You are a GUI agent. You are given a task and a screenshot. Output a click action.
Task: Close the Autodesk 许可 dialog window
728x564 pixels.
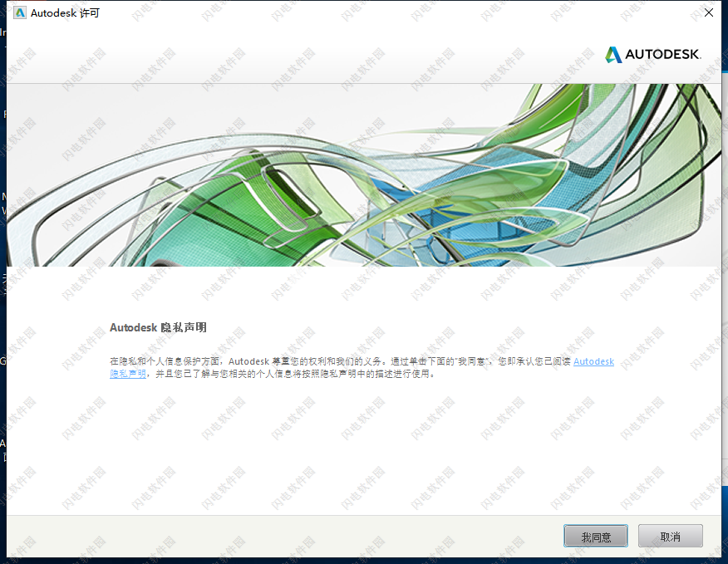[x=709, y=12]
